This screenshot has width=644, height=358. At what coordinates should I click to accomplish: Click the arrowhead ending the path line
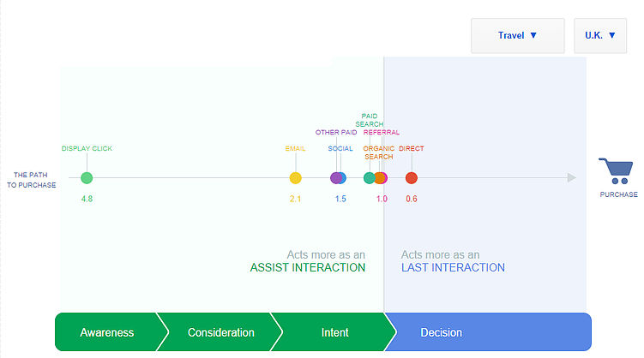(572, 178)
